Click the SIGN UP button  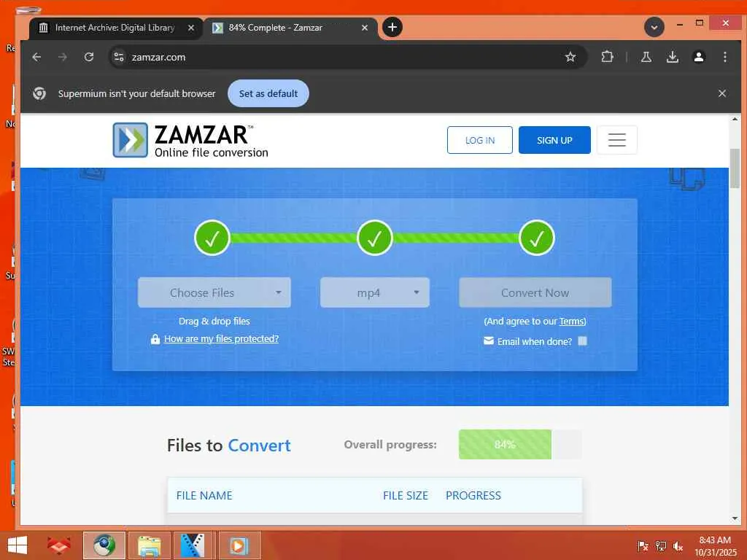click(x=554, y=140)
